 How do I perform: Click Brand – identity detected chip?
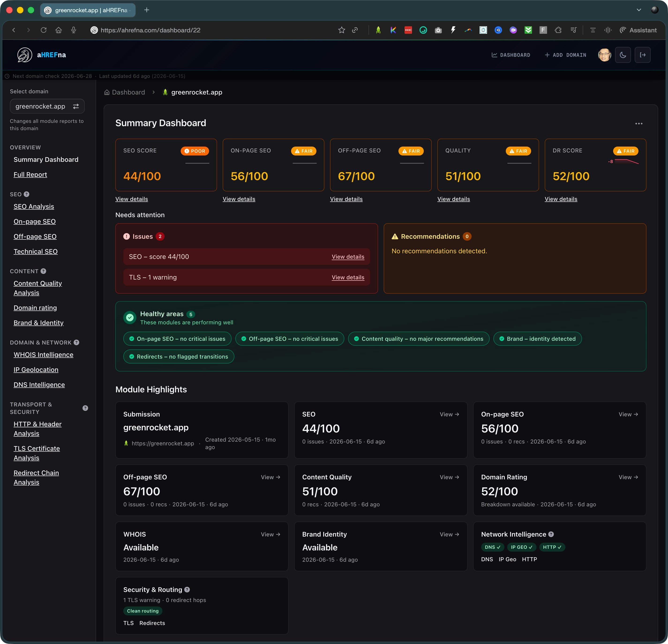tap(537, 339)
